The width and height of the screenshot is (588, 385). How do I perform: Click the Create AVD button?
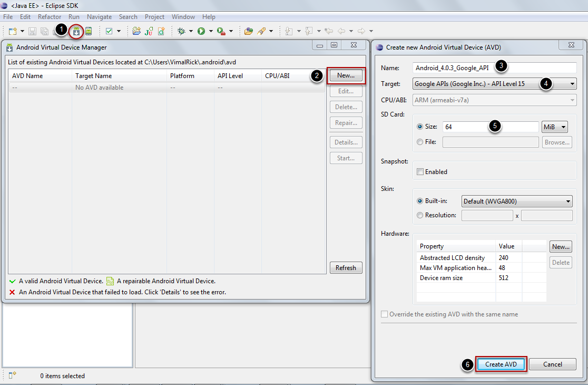(x=501, y=364)
